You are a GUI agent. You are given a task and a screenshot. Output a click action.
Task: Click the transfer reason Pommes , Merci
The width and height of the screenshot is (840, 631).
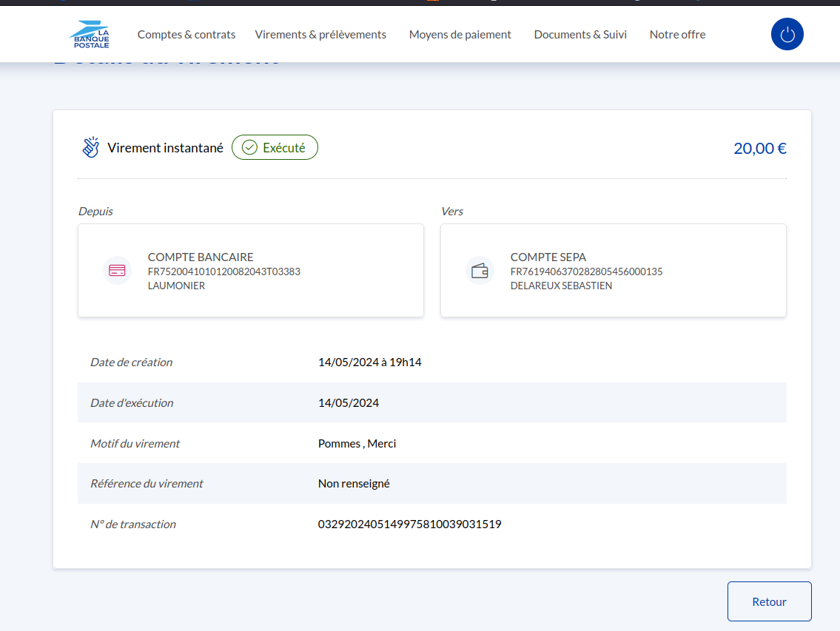[357, 444]
